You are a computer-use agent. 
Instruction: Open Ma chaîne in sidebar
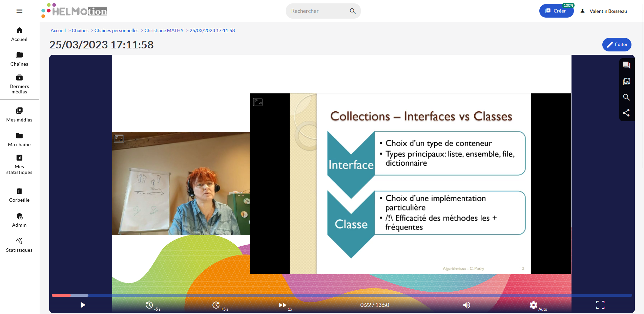pos(19,139)
